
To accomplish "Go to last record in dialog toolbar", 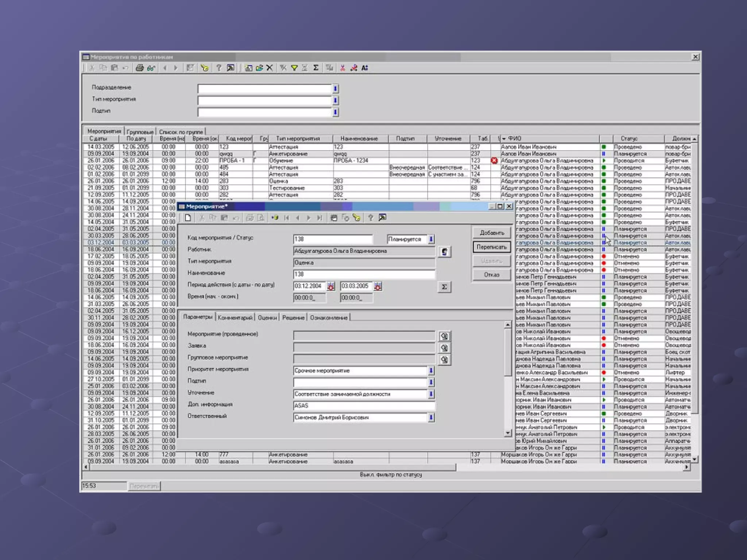I will point(320,218).
